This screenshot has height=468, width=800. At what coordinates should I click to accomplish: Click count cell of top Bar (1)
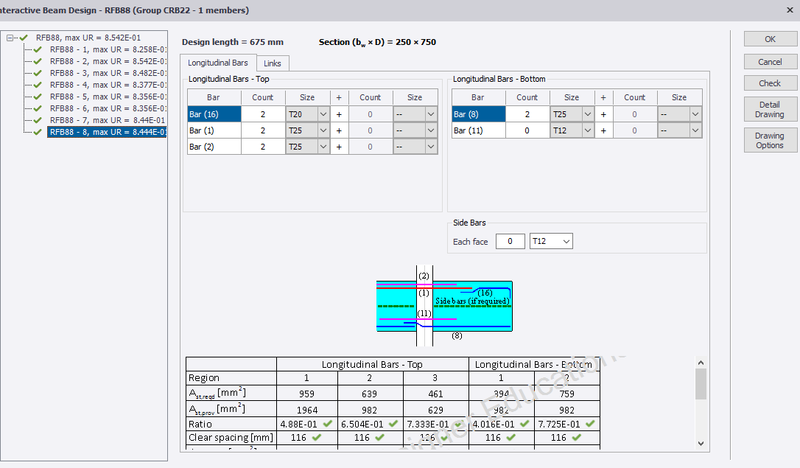[x=263, y=131]
